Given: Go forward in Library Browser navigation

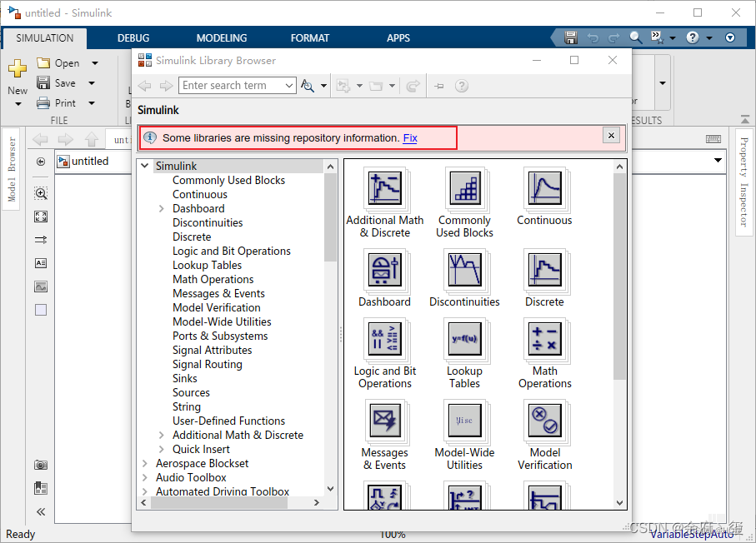Looking at the screenshot, I should click(166, 86).
